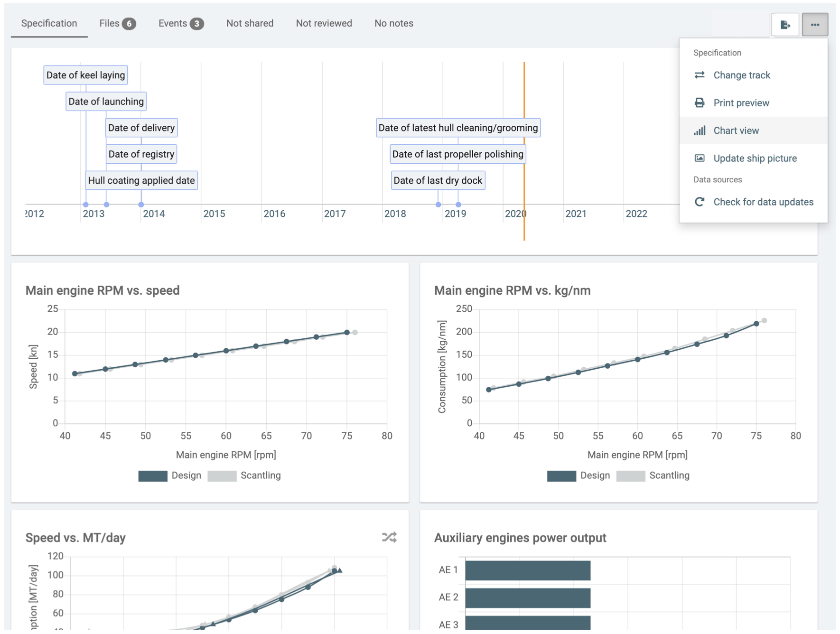The height and width of the screenshot is (634, 840).
Task: Toggle Scantling legend in RPM vs. speed chart
Action: (x=244, y=475)
